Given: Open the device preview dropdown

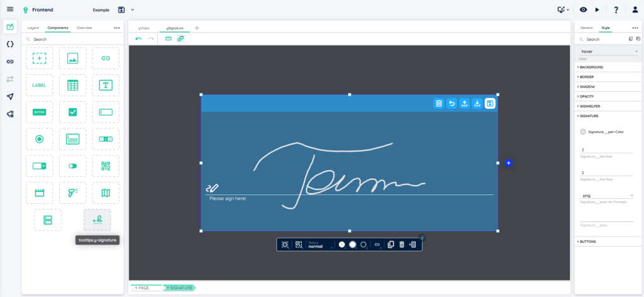Looking at the screenshot, I should coord(563,9).
